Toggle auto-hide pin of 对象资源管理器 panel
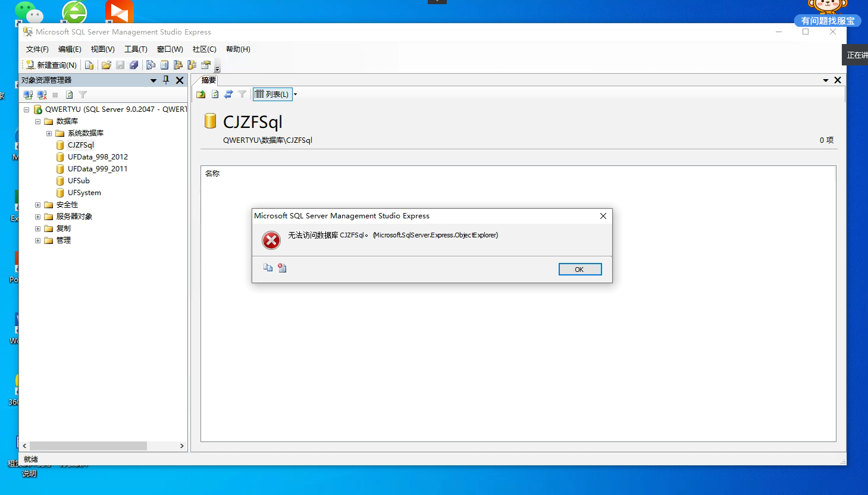The height and width of the screenshot is (495, 868). tap(166, 80)
